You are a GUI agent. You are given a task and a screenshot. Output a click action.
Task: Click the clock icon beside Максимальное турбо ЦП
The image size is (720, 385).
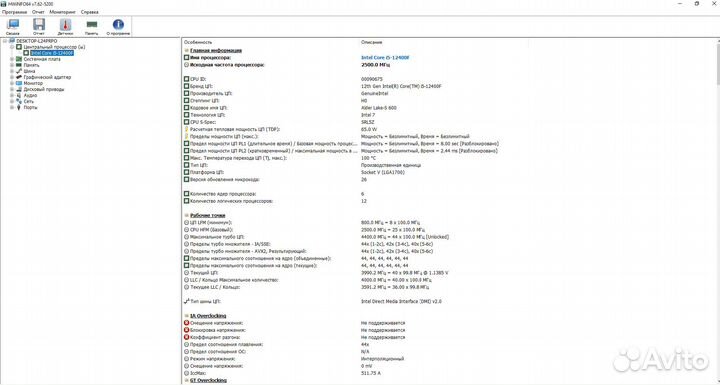[x=186, y=237]
